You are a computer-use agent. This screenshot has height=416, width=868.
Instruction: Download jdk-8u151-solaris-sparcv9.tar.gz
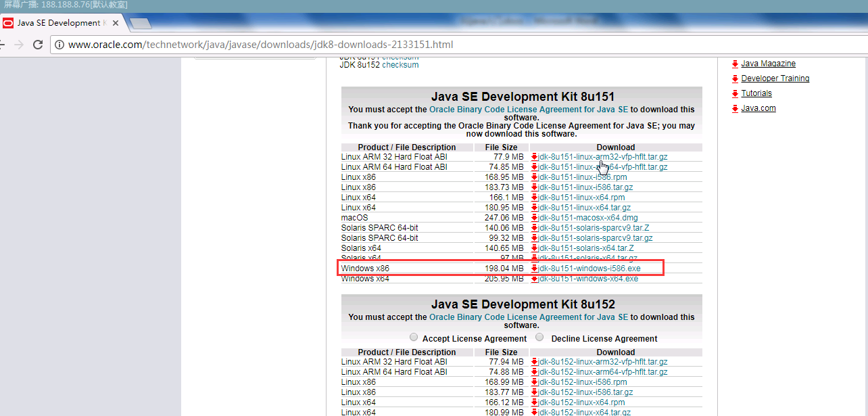point(596,238)
